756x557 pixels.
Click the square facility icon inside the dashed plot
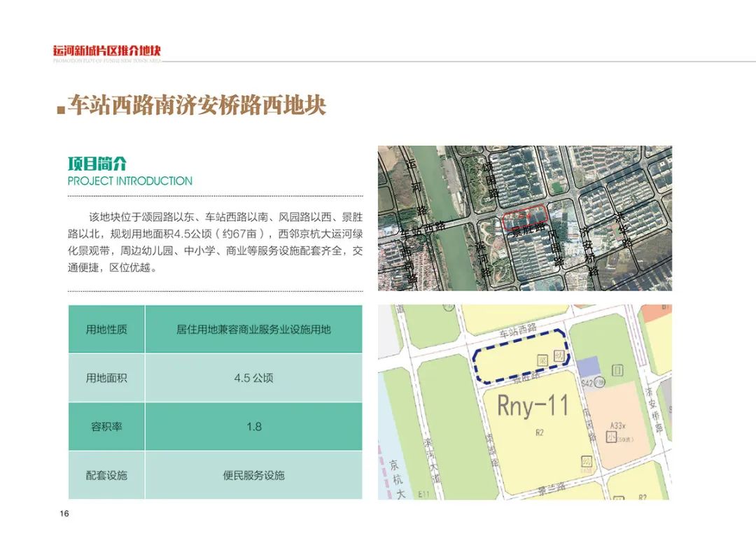pos(542,360)
